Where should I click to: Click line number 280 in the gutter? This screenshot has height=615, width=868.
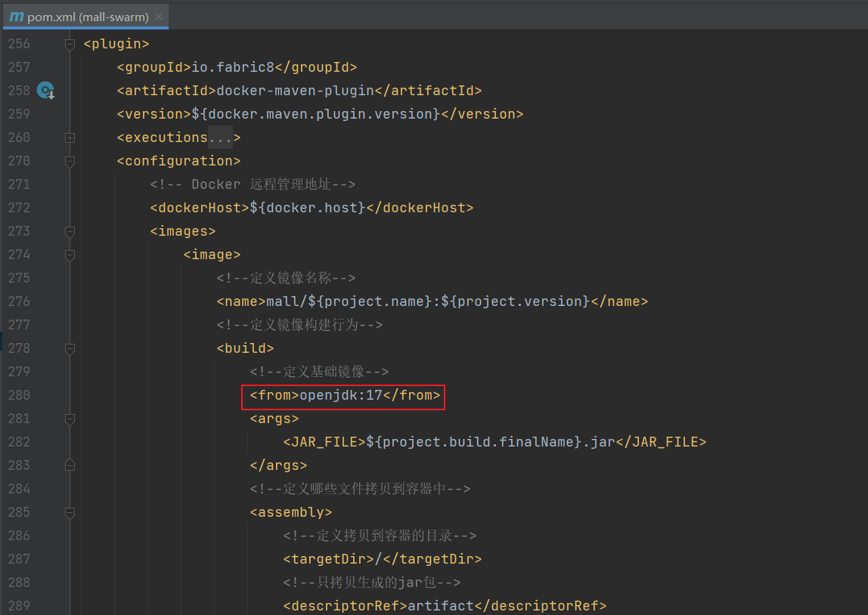pyautogui.click(x=19, y=395)
